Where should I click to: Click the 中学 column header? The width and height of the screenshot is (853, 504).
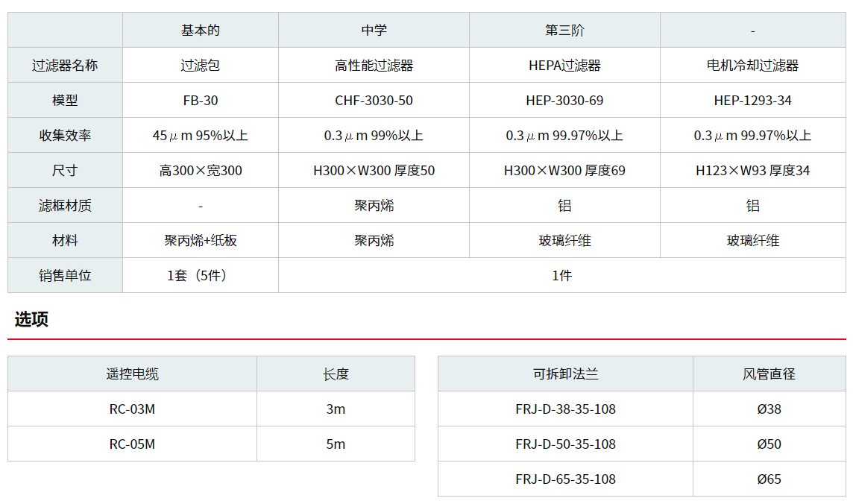coord(374,31)
